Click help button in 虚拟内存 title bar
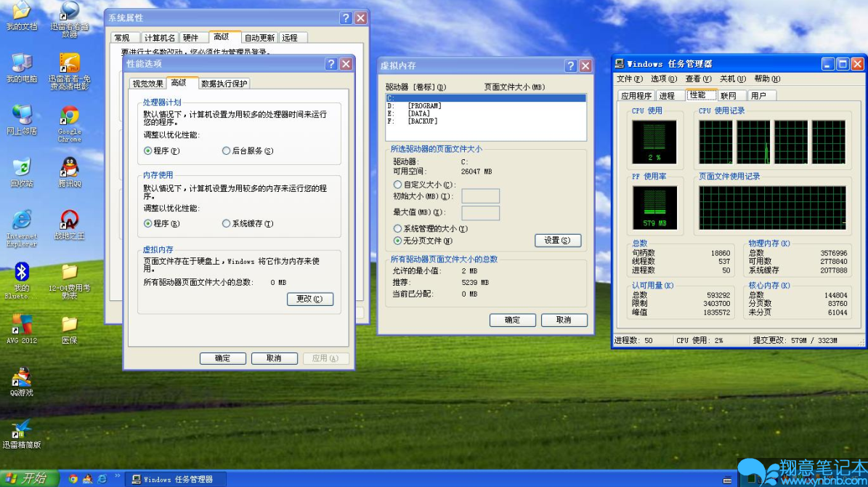Viewport: 868px width, 487px height. (571, 65)
